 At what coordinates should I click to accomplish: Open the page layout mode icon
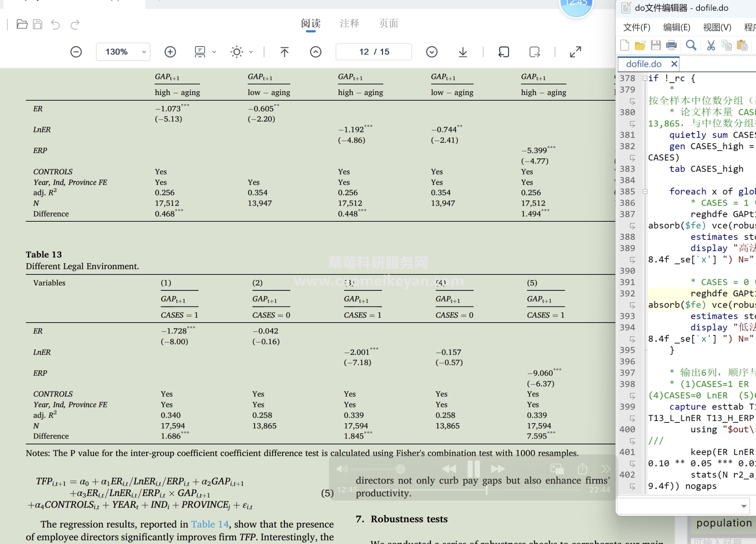[200, 52]
